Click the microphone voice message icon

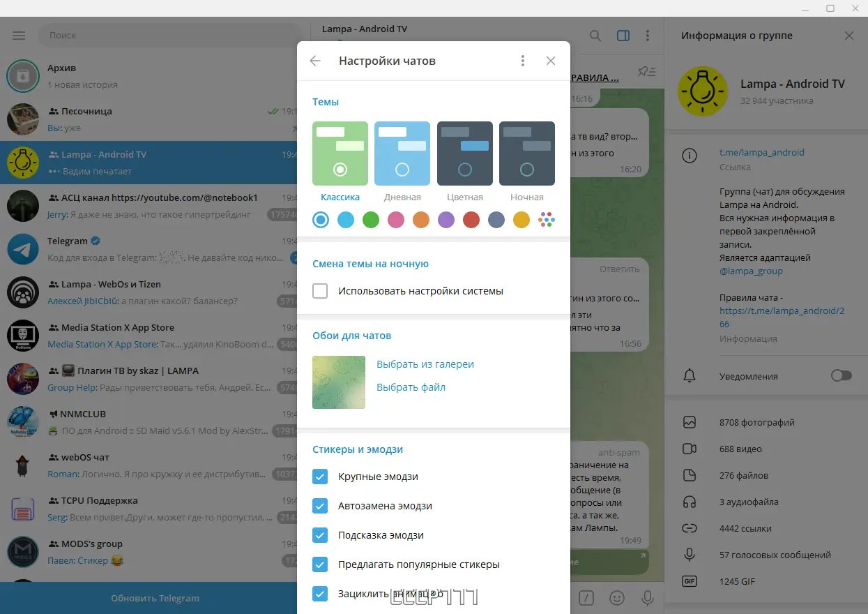648,598
